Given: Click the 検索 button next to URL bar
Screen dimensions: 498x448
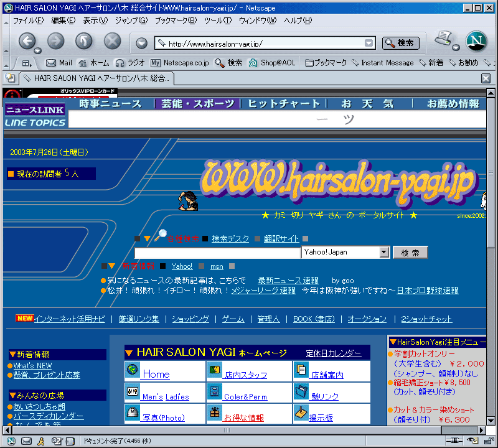Looking at the screenshot, I should point(400,43).
